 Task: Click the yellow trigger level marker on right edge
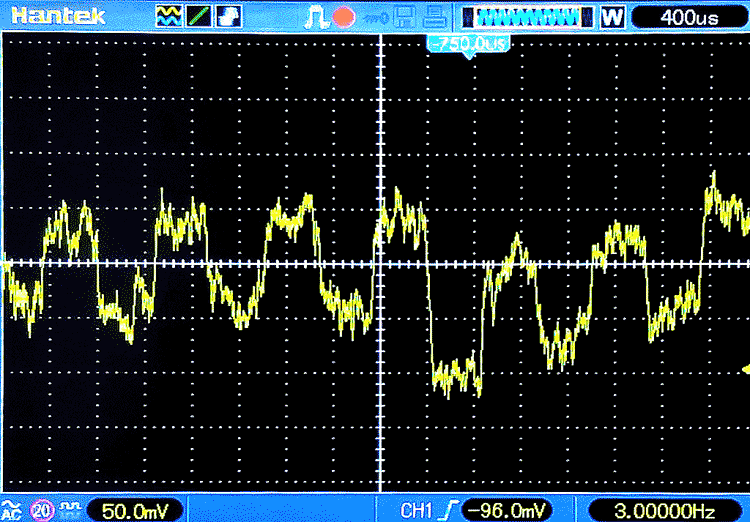[x=746, y=368]
